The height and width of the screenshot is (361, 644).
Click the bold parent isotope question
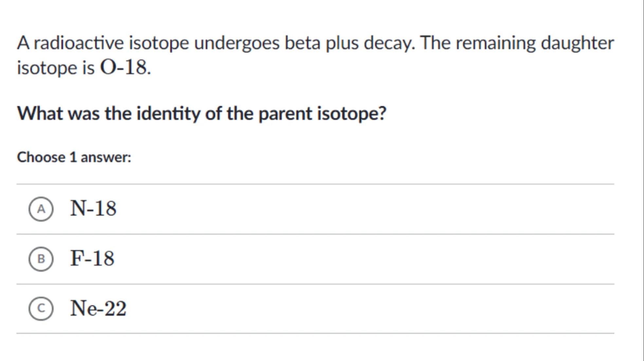tap(202, 114)
